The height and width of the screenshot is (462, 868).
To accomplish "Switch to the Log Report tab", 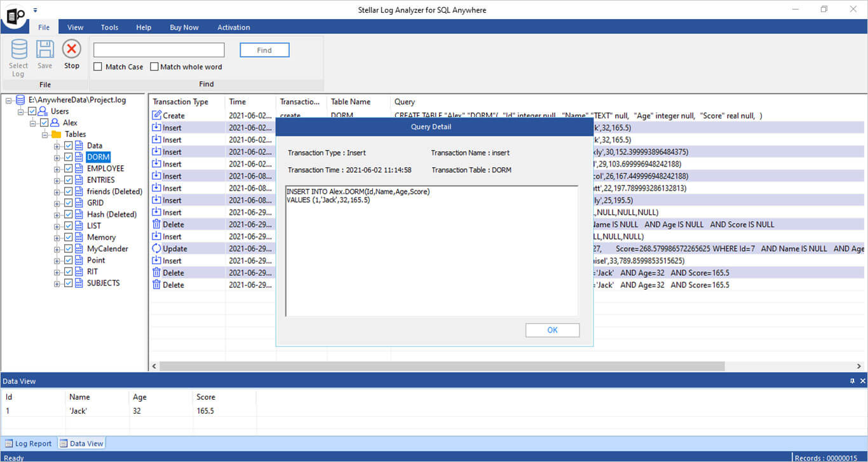I will (29, 444).
